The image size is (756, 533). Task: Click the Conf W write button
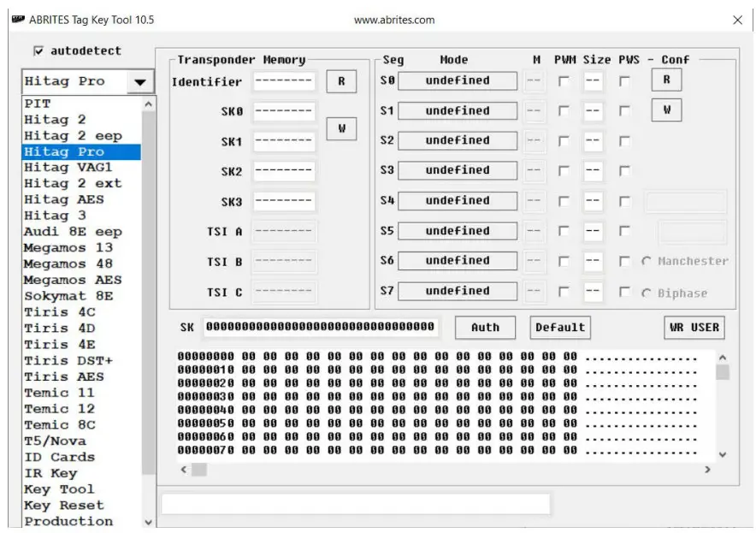tap(666, 110)
